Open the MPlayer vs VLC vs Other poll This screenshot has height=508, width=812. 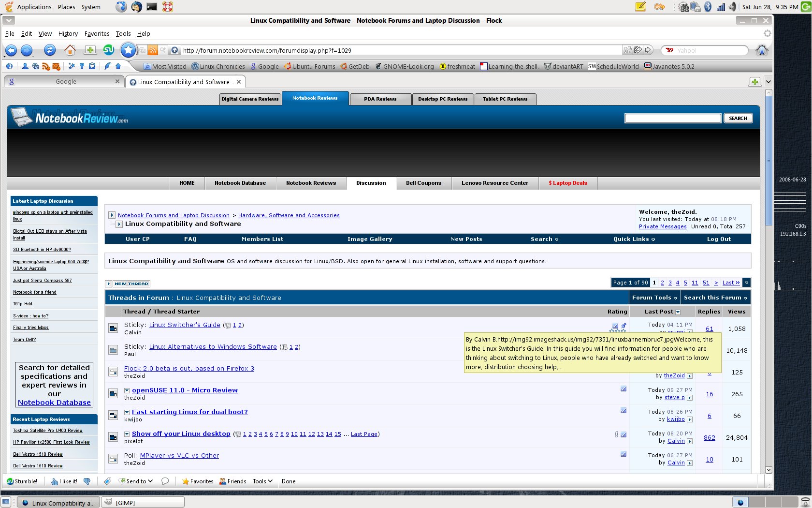179,456
